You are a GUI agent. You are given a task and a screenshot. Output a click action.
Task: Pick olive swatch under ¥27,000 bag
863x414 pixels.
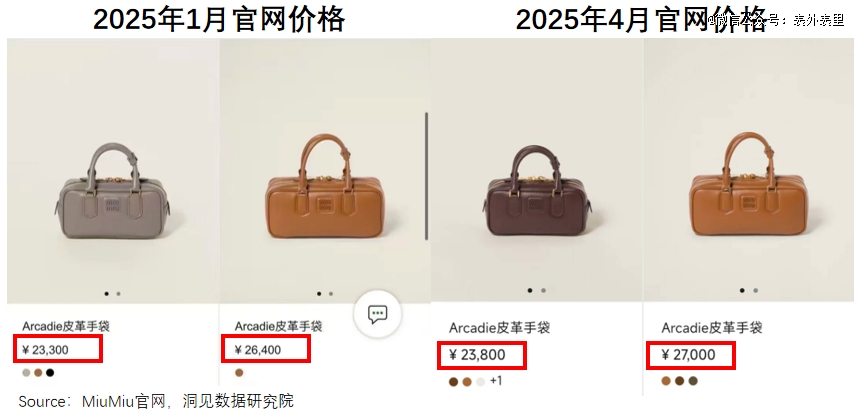click(x=693, y=381)
